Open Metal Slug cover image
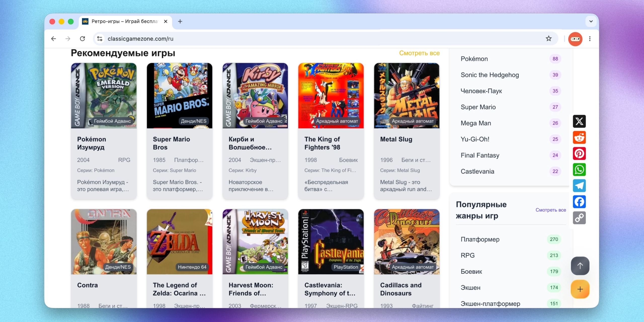The width and height of the screenshot is (644, 322). (x=407, y=96)
